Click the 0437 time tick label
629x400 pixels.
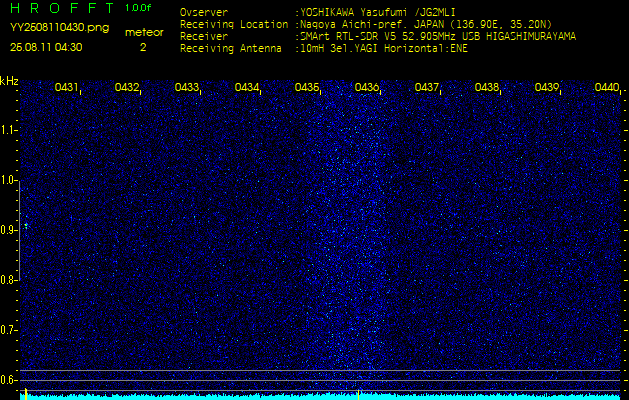pyautogui.click(x=426, y=87)
